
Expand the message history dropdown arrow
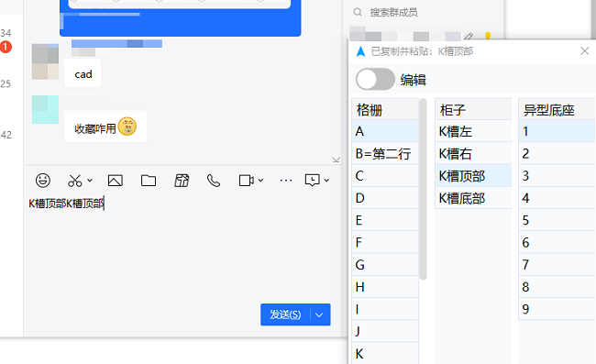(326, 180)
